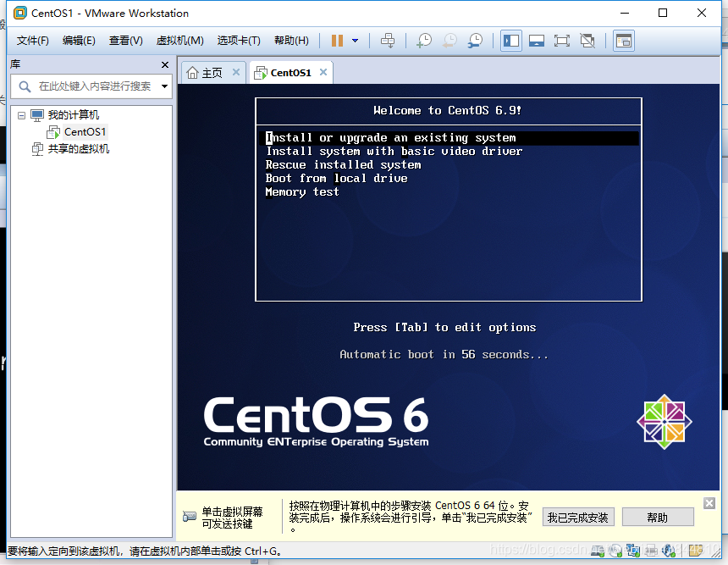Take a snapshot of the virtual machine
The height and width of the screenshot is (565, 728).
[x=423, y=41]
